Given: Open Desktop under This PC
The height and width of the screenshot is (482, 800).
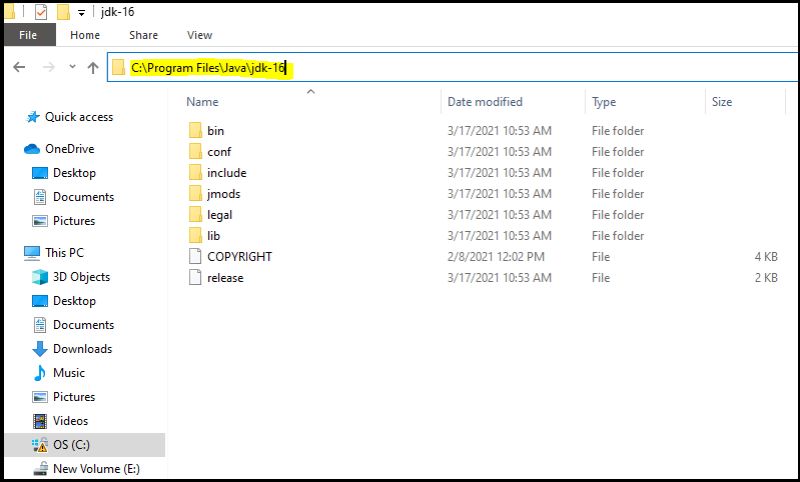Looking at the screenshot, I should [74, 300].
